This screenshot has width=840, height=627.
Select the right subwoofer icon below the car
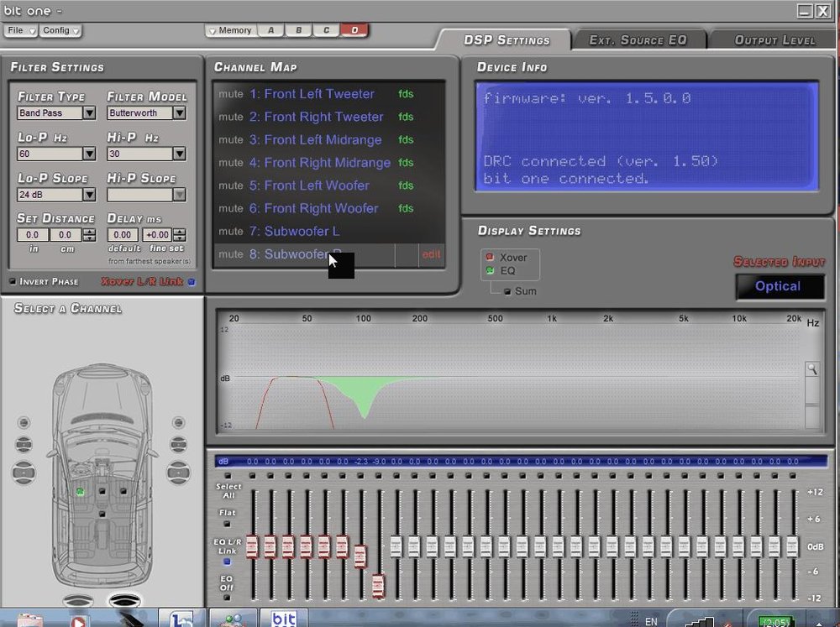[124, 601]
